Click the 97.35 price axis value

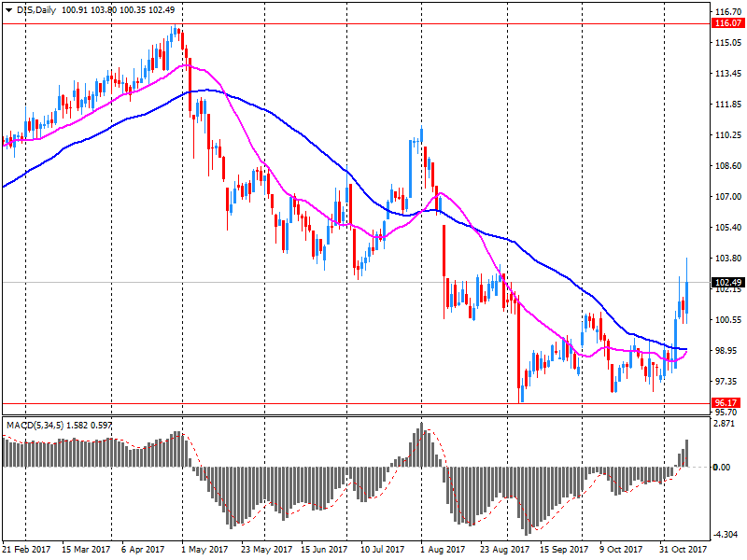[x=728, y=382]
